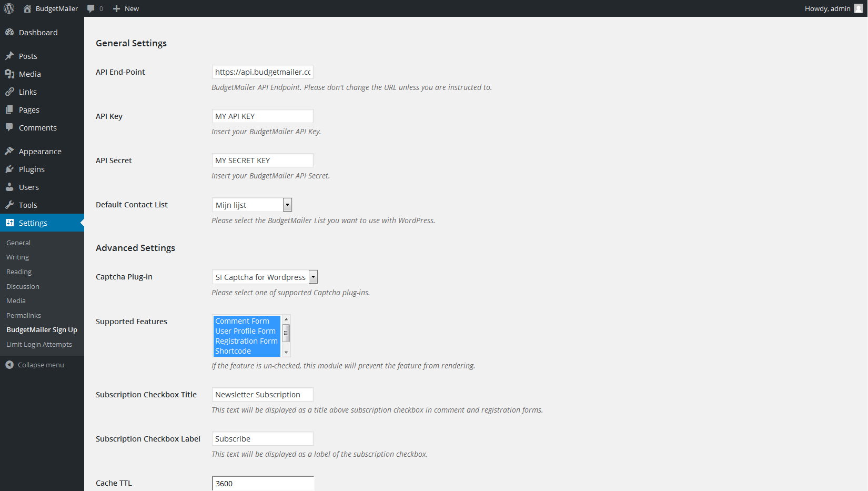Click the Links chain icon

9,92
